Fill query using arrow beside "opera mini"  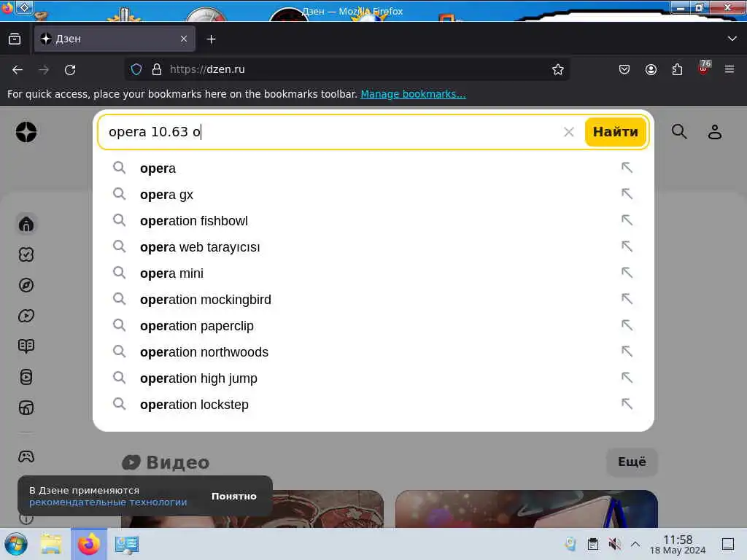[627, 273]
